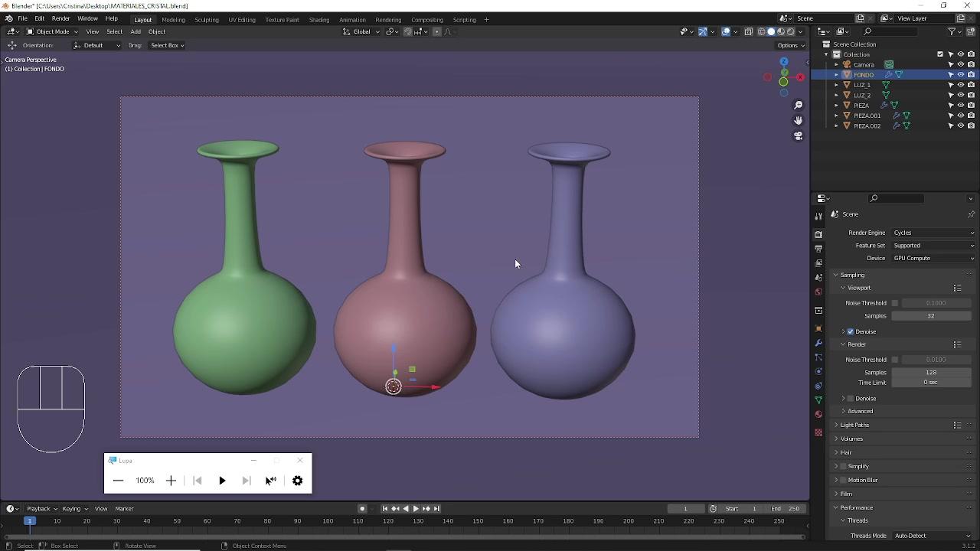Image resolution: width=980 pixels, height=551 pixels.
Task: Click the zoom viewport magnifier icon
Action: 798,105
